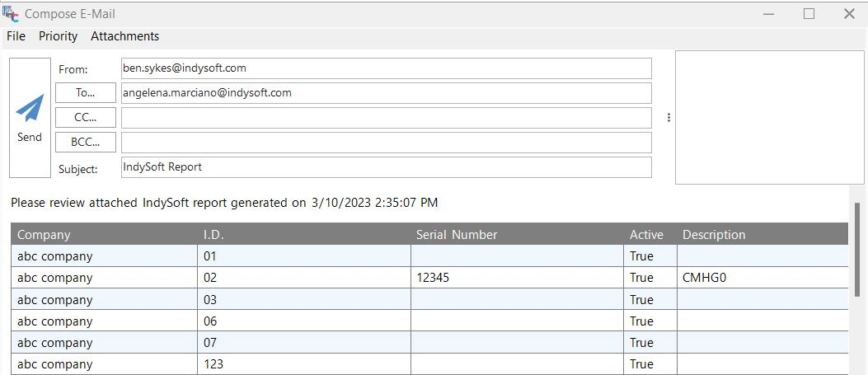Screen dimensions: 868x375
Task: Open the Attachments menu
Action: 124,36
